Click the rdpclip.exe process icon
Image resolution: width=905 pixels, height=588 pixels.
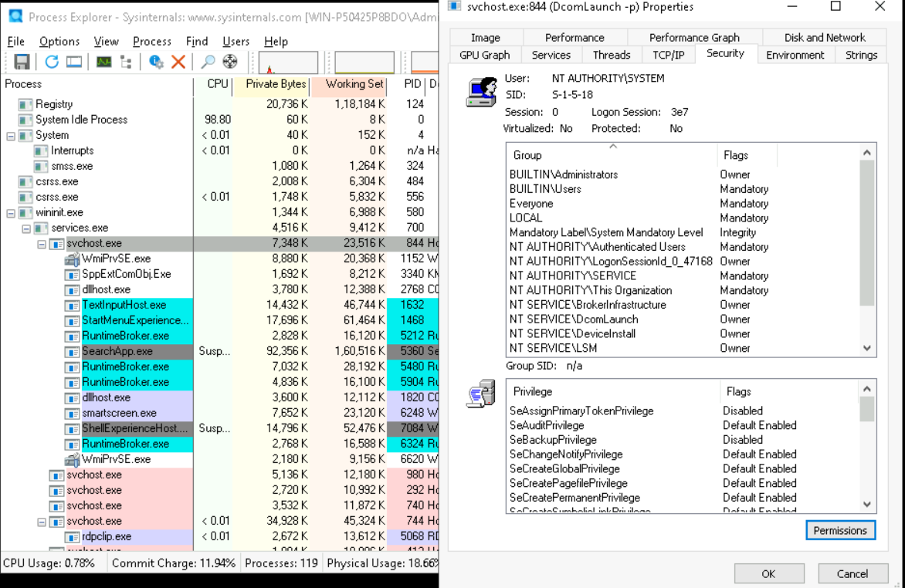[72, 536]
